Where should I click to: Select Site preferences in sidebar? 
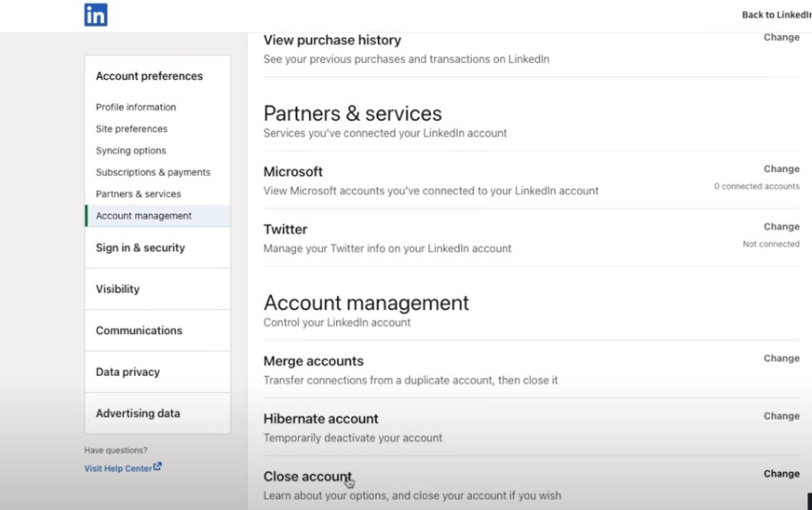pyautogui.click(x=131, y=129)
